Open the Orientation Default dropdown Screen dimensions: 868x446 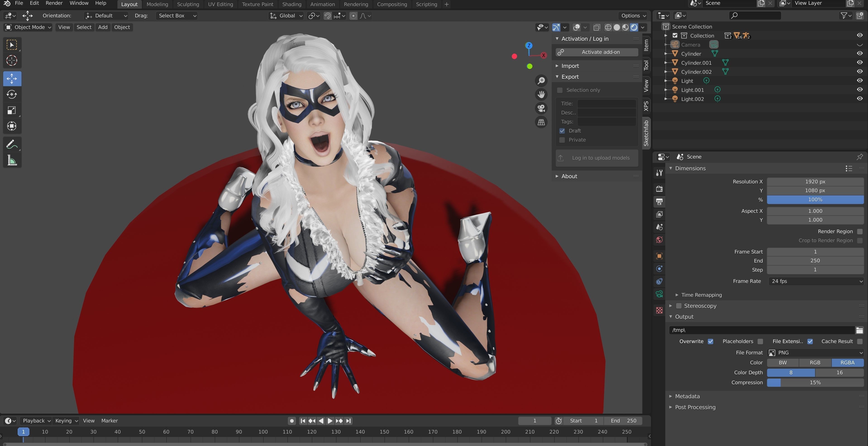pyautogui.click(x=106, y=16)
